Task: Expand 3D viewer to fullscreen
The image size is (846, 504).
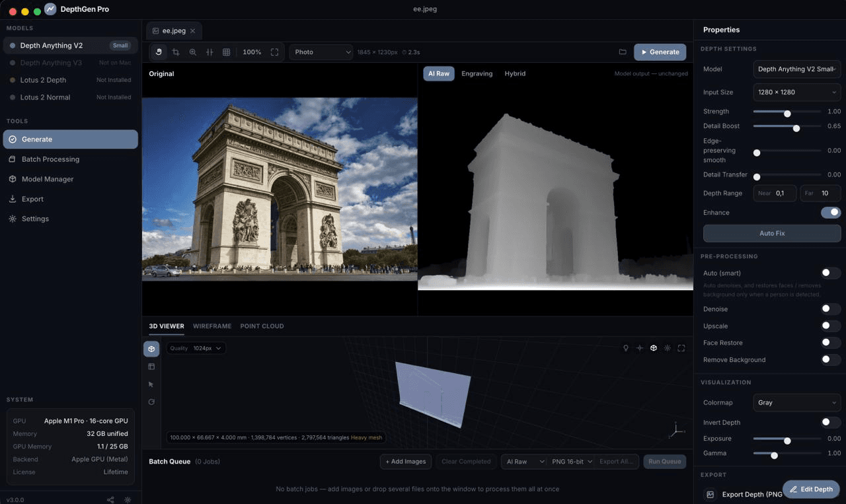Action: pos(681,348)
